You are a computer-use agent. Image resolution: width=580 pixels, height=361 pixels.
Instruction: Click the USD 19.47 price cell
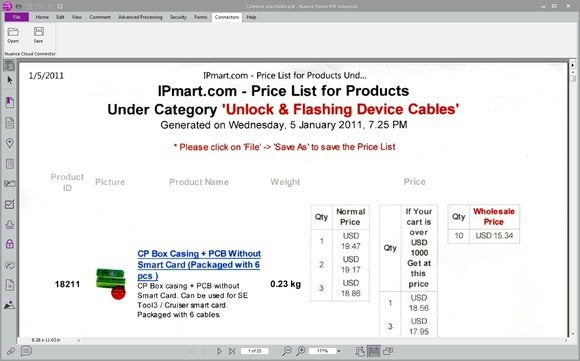pos(351,241)
